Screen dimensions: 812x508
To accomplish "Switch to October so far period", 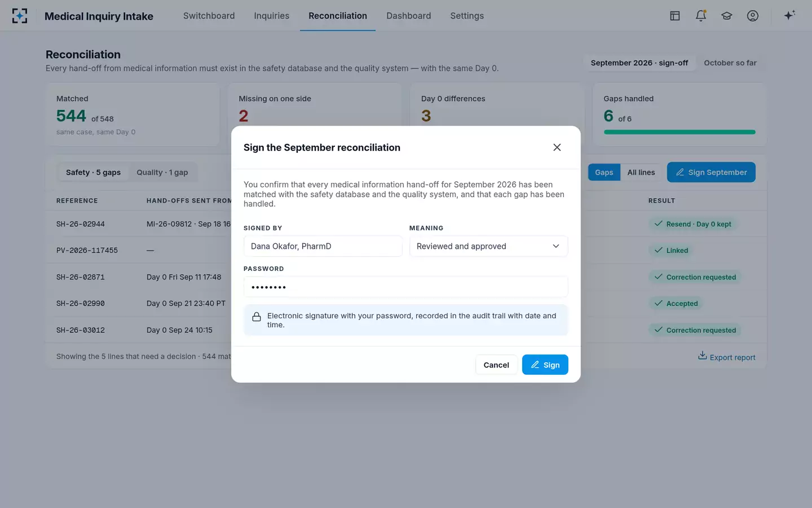I will tap(730, 63).
